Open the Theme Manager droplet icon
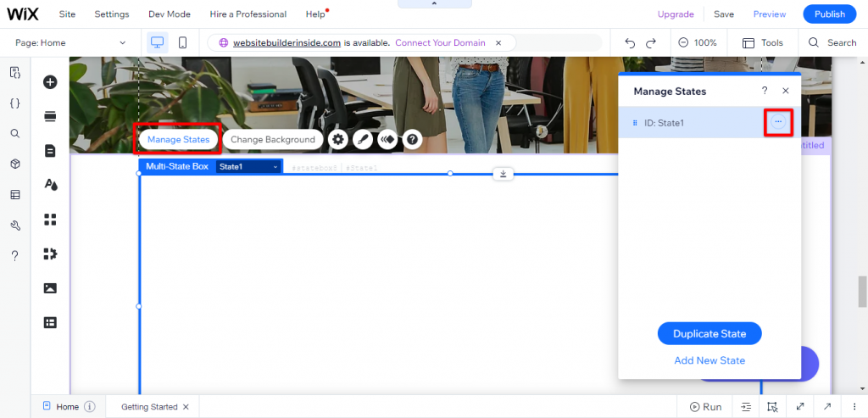This screenshot has height=418, width=868. click(50, 185)
